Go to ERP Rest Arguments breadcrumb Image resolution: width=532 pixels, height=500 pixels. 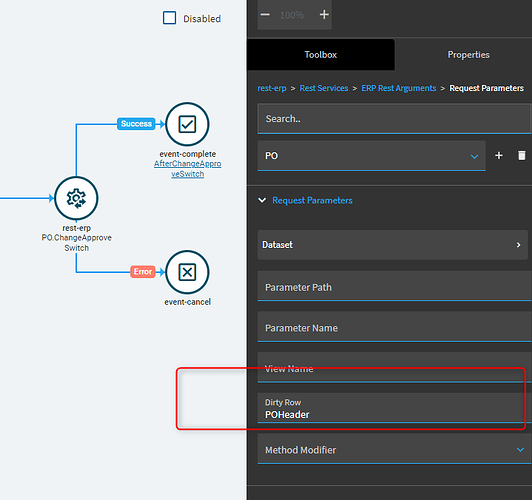point(399,88)
